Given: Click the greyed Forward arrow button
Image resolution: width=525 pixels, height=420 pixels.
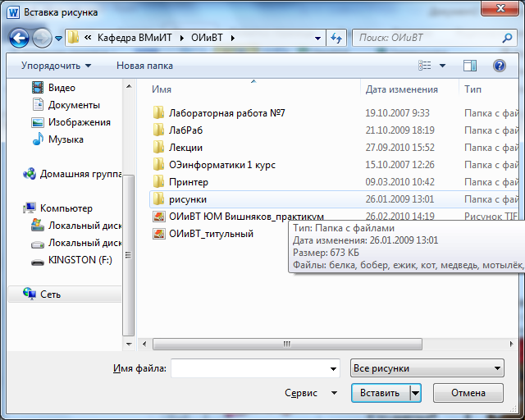Looking at the screenshot, I should [42, 38].
